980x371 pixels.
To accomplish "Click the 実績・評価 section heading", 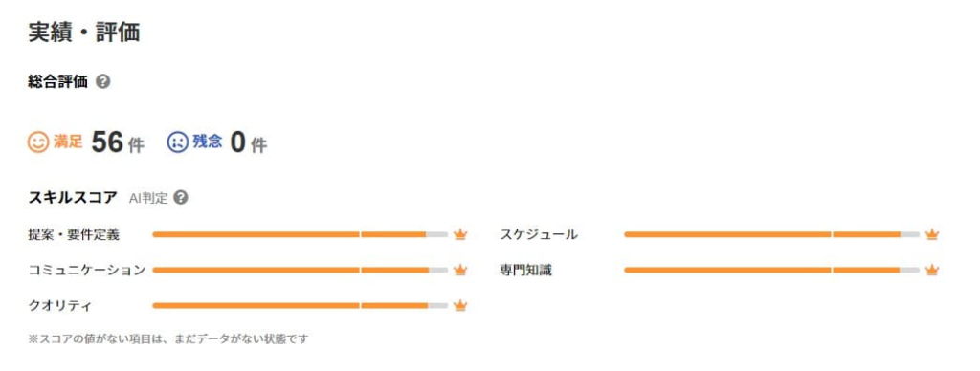I will pyautogui.click(x=84, y=33).
